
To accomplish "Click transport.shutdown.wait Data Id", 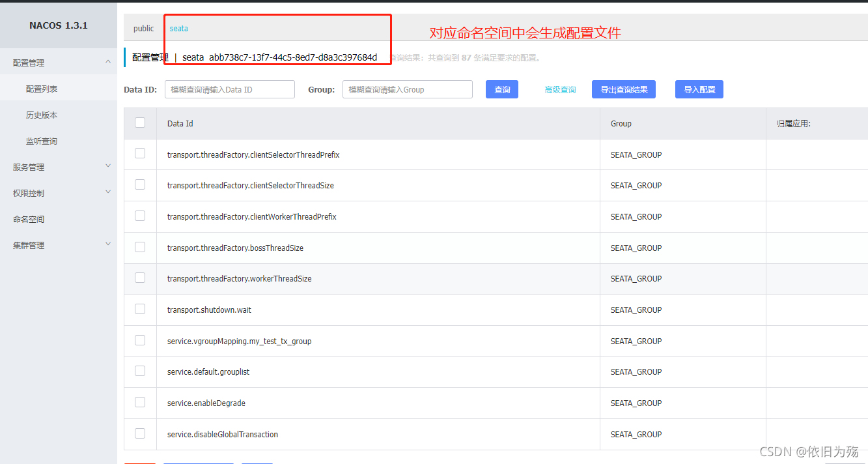I will pyautogui.click(x=209, y=310).
